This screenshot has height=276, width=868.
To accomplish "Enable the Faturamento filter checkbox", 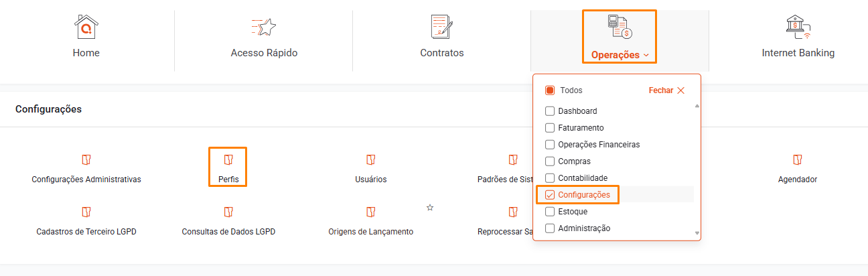I will pos(550,128).
